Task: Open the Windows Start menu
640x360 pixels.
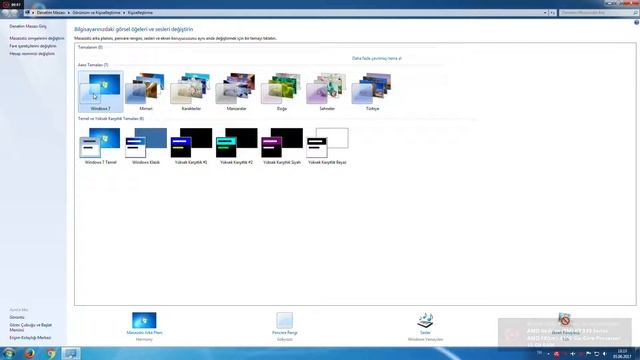Action: pyautogui.click(x=9, y=353)
